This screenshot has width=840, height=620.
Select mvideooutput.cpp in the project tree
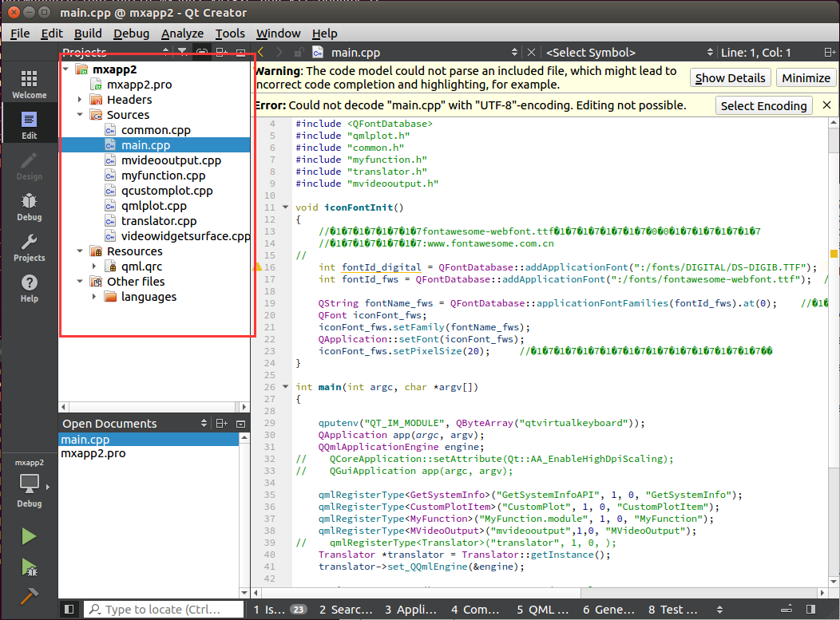171,160
